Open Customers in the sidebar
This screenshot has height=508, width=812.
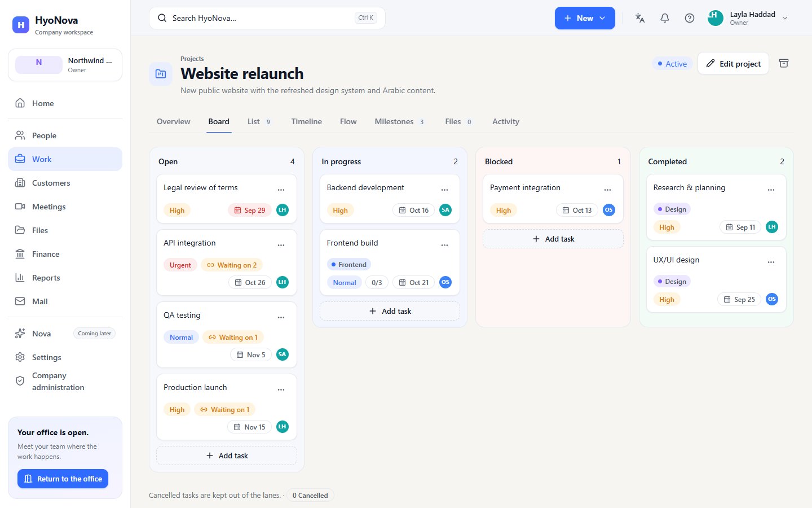65,183
